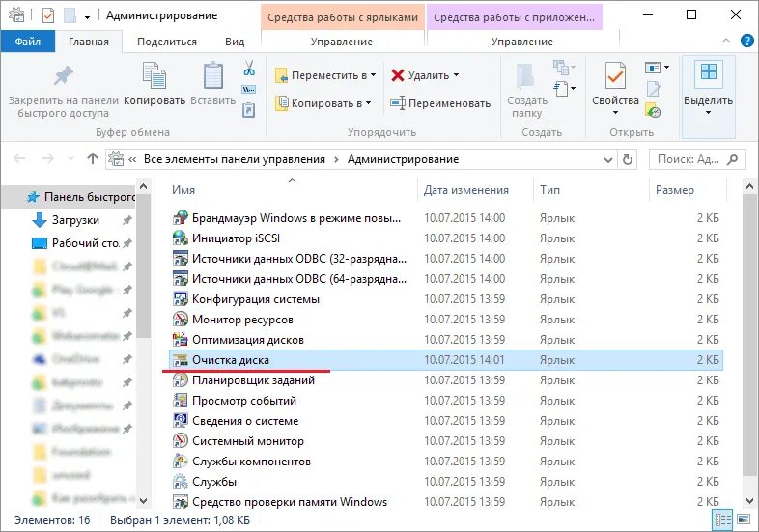759x532 pixels.
Task: Click the Refresh button
Action: click(628, 159)
